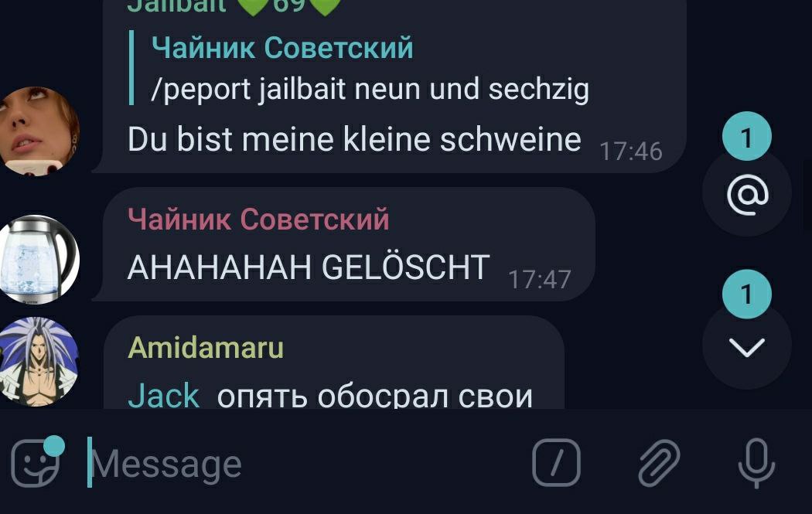Select the AHAHAHAH GELÖSCHT message bubble
The width and height of the screenshot is (812, 514).
pyautogui.click(x=344, y=245)
